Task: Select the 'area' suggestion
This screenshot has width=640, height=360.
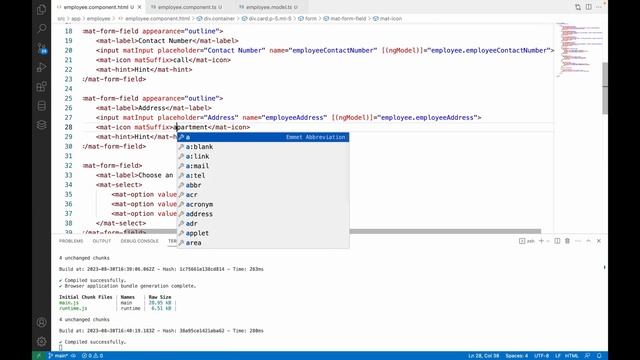Action: 263,242
